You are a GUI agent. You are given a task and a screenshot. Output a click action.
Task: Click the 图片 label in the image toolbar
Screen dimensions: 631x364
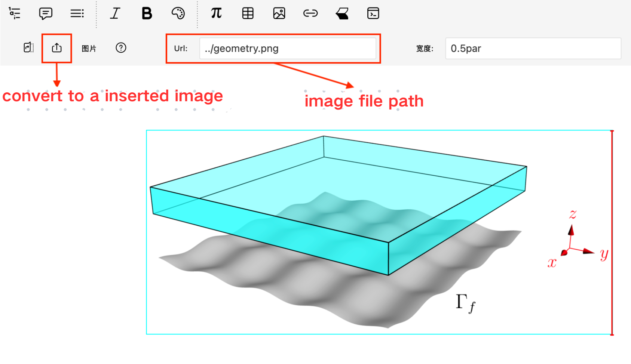coord(89,49)
